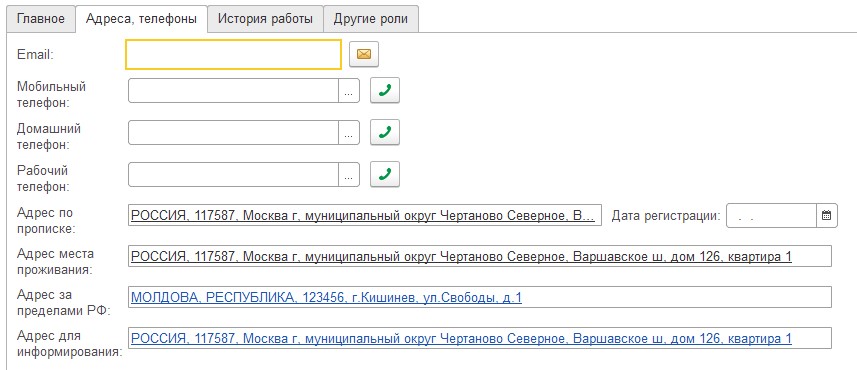857x370 pixels.
Task: Click the phone icon for Домашний телефон
Action: [x=385, y=132]
